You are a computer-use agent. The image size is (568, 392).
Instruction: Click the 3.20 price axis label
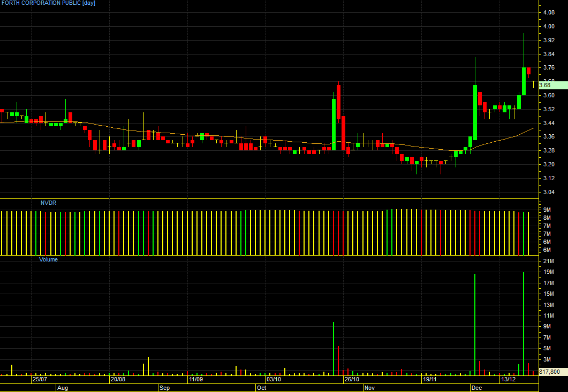[x=549, y=164]
